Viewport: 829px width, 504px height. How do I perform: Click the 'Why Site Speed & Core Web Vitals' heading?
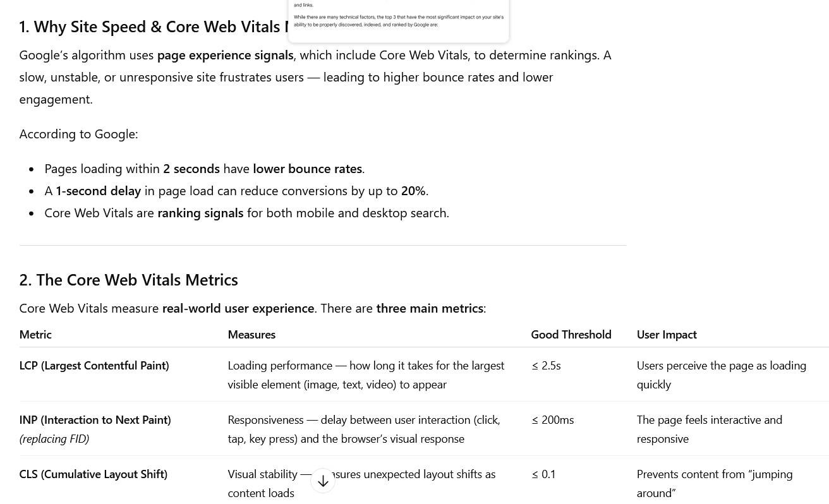coord(152,27)
